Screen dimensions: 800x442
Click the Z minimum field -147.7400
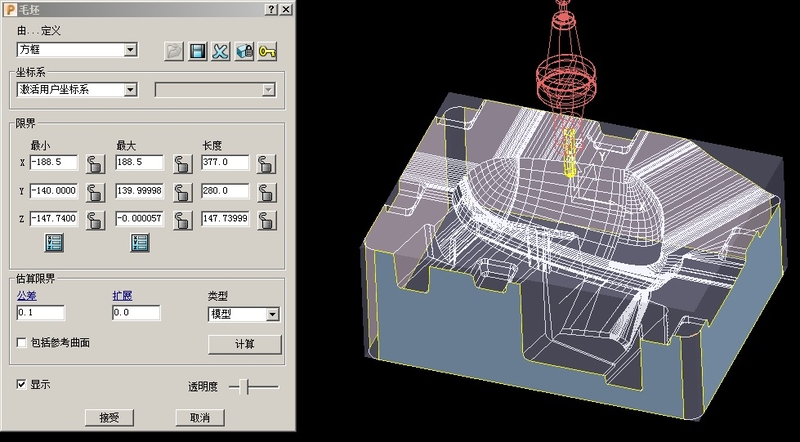click(54, 218)
